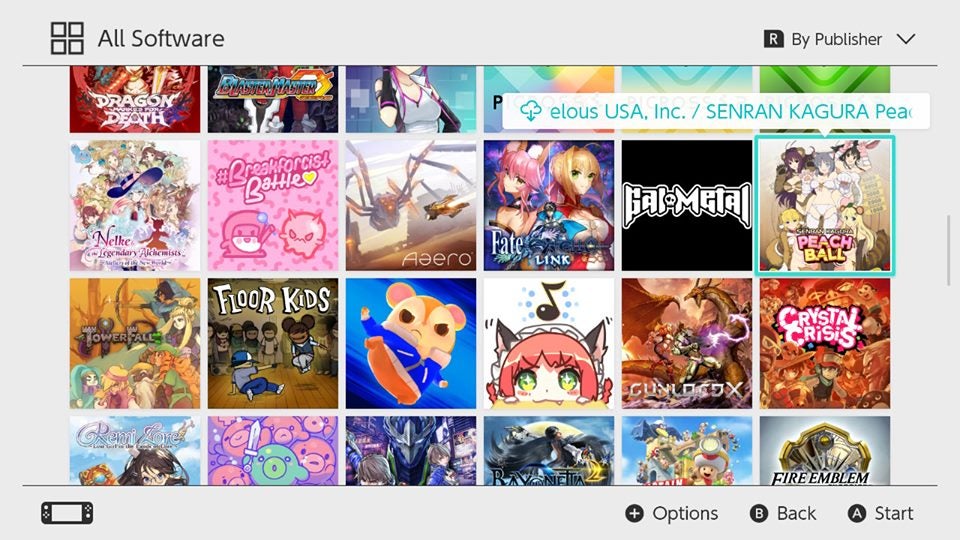960x540 pixels.
Task: Select the #Breakforcist Battle game icon
Action: (272, 205)
